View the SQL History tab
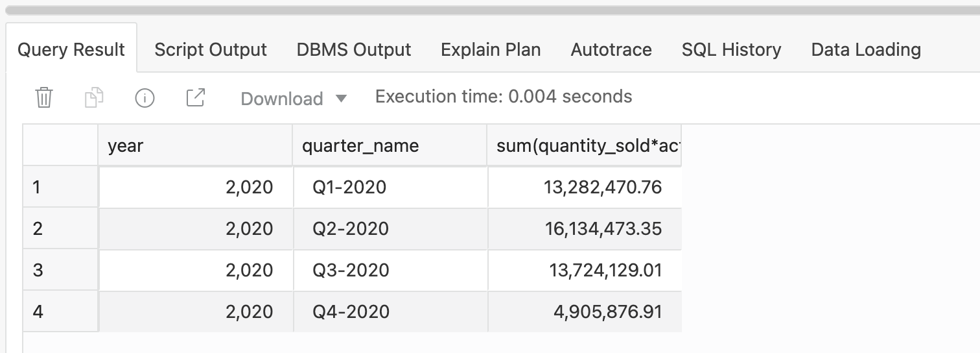 pyautogui.click(x=731, y=50)
